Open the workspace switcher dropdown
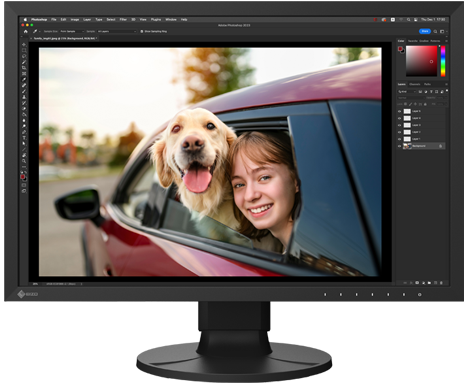This screenshot has width=468, height=384. click(443, 31)
